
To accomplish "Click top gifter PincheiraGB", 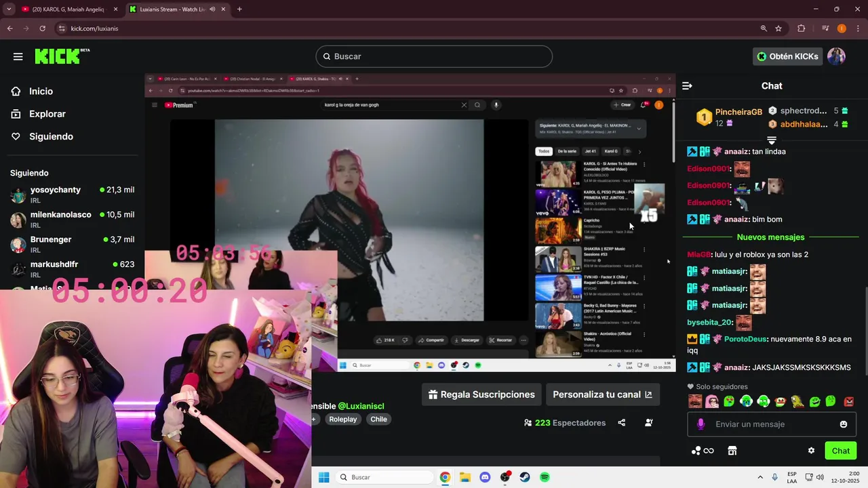I will [x=738, y=112].
